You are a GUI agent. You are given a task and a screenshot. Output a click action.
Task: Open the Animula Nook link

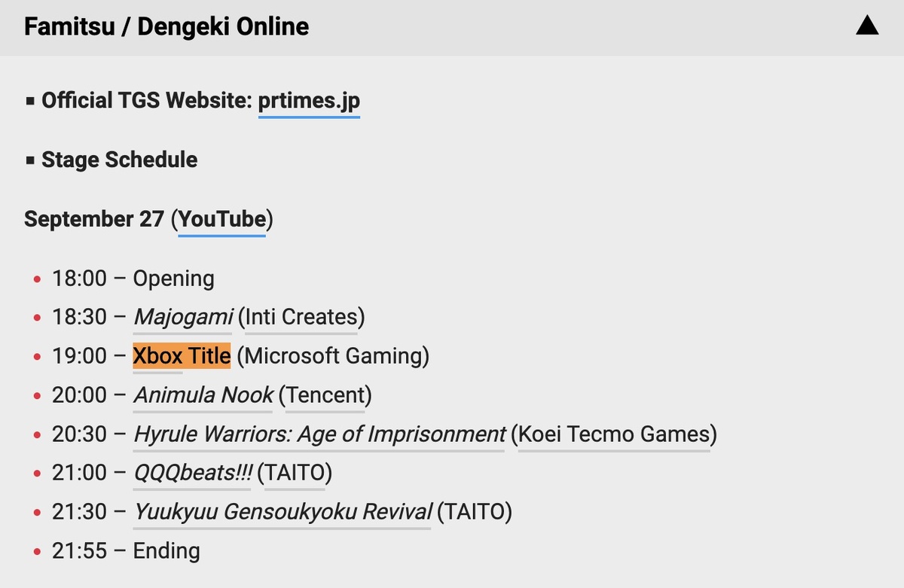tap(203, 395)
